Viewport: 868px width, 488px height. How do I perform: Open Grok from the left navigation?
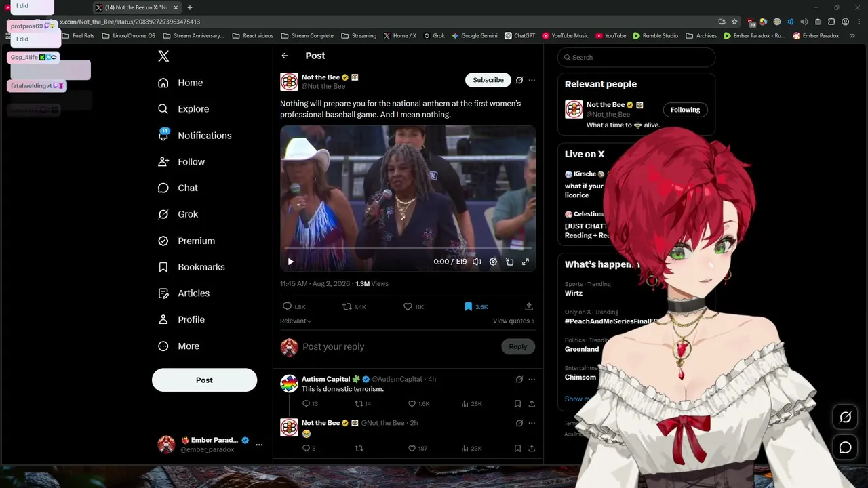coord(178,214)
